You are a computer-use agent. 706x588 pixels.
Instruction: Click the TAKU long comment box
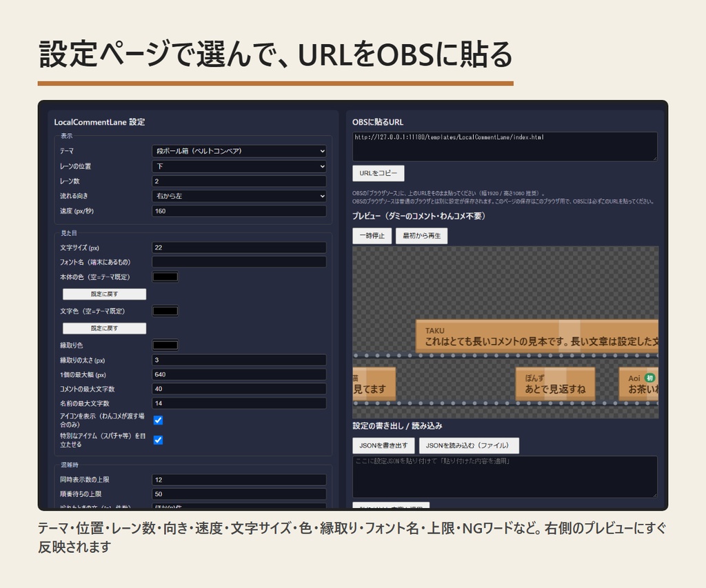[537, 336]
